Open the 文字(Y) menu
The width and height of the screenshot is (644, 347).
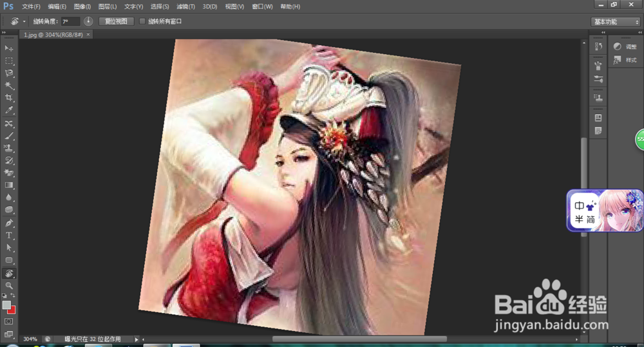(x=134, y=6)
